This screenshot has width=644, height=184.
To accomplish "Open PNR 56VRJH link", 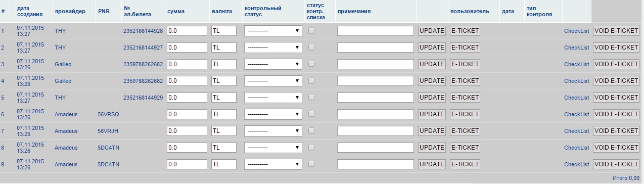I will [108, 131].
